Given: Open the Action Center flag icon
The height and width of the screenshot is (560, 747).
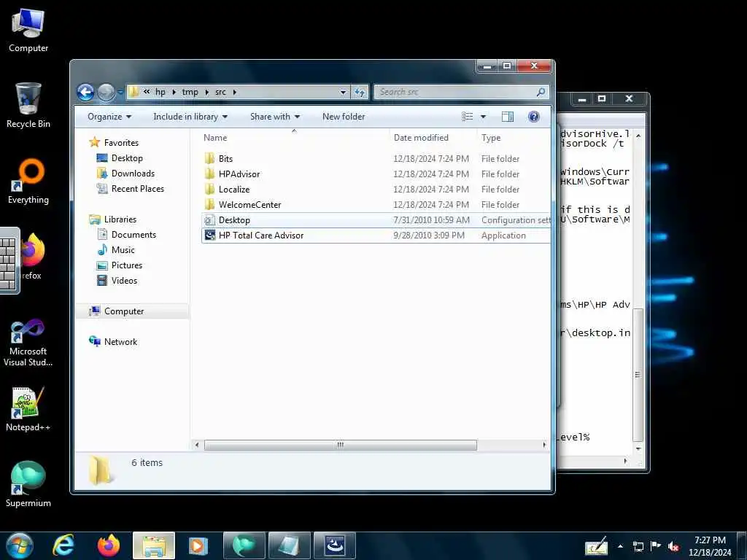Looking at the screenshot, I should (656, 546).
